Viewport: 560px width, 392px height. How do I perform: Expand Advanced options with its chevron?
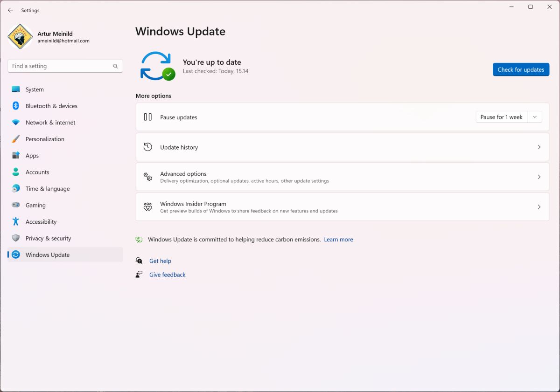click(539, 177)
